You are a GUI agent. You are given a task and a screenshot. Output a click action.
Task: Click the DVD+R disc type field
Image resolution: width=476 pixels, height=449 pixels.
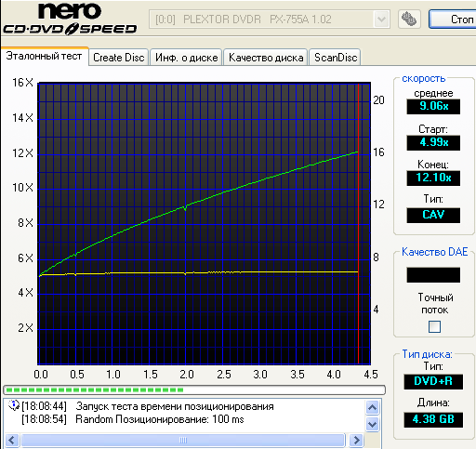[x=433, y=381]
